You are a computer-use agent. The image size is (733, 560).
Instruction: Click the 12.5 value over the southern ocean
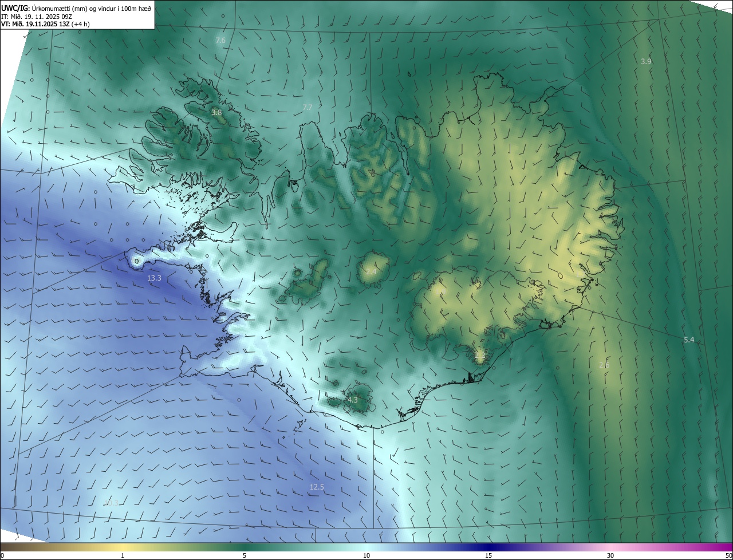click(317, 487)
